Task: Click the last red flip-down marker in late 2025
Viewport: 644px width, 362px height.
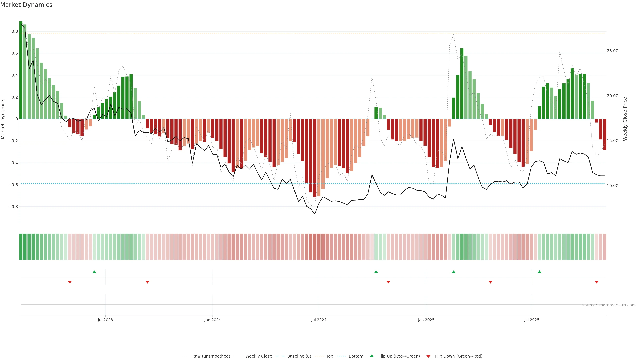Action: pyautogui.click(x=597, y=282)
